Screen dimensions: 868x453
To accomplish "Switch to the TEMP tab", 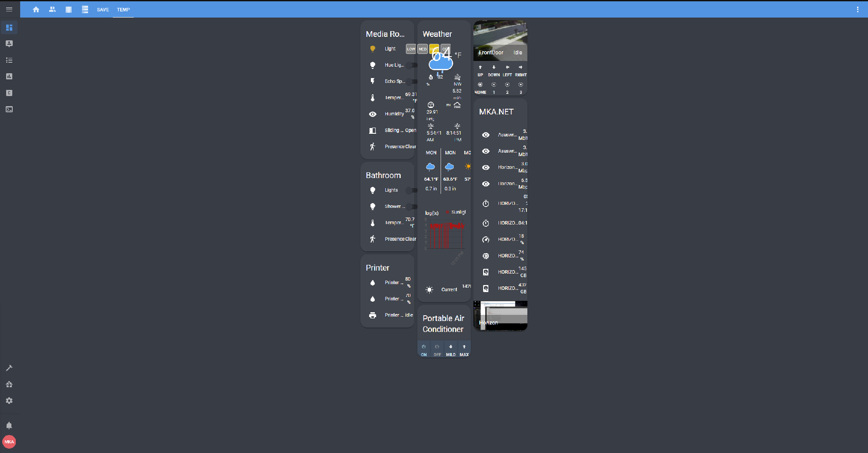I will click(x=123, y=9).
